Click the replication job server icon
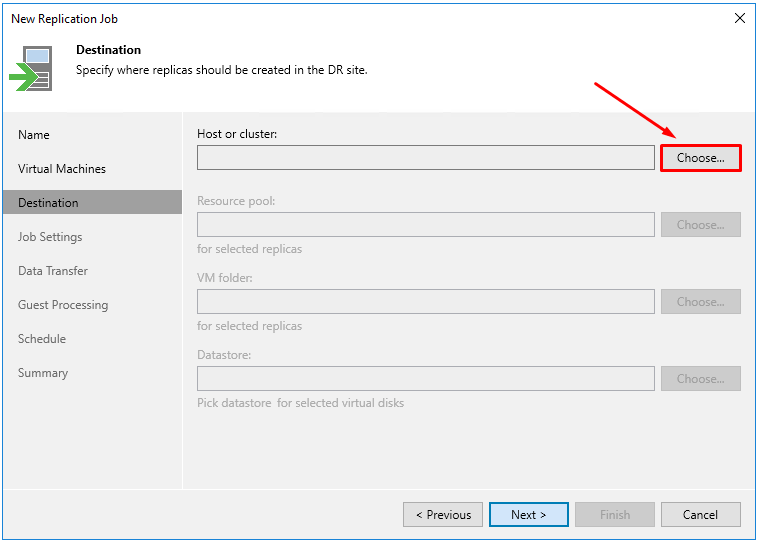 tap(31, 68)
